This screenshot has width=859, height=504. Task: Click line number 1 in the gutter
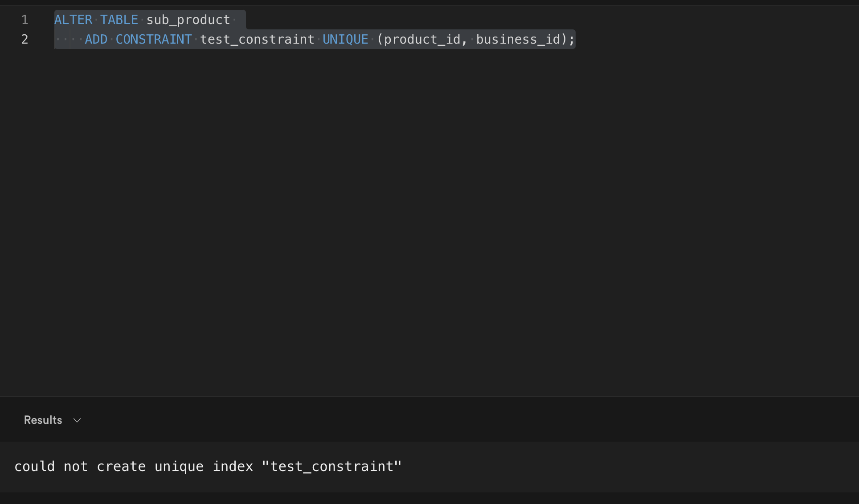(25, 20)
